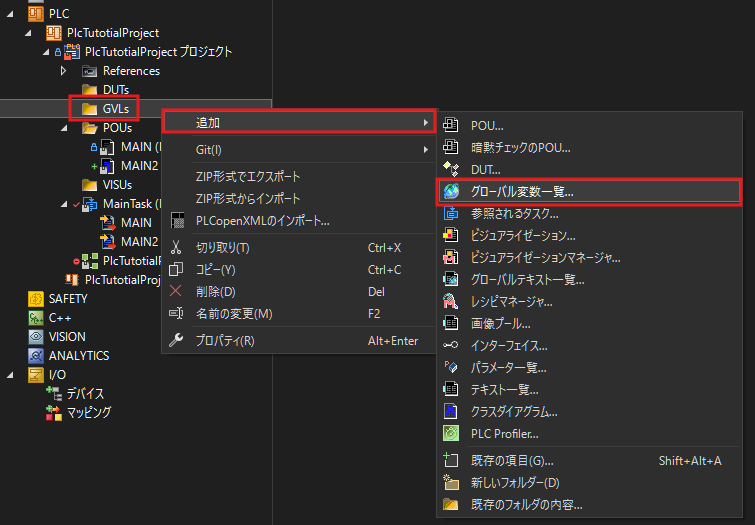Viewport: 755px width, 525px height.
Task: Click the DUT... item icon
Action: click(450, 169)
